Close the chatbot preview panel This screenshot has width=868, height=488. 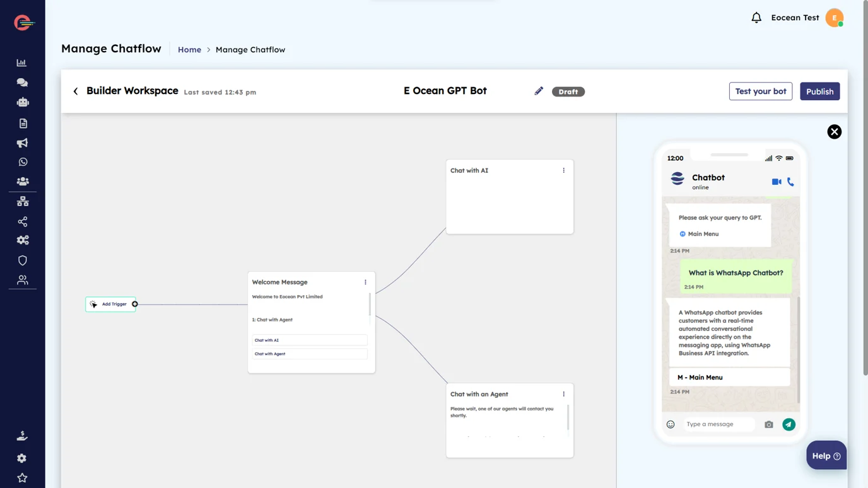834,132
